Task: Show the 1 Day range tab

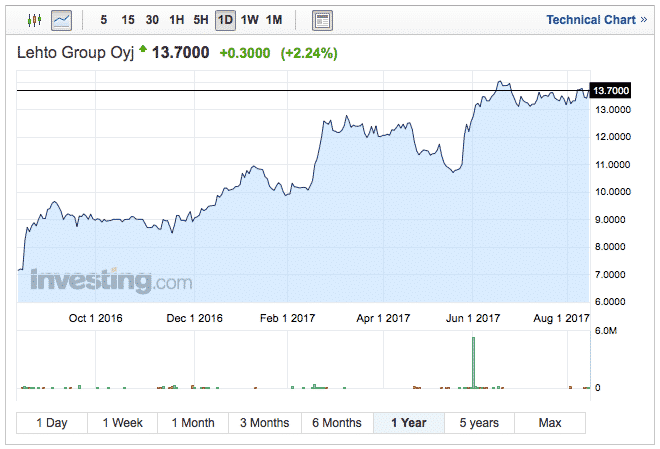Action: point(52,423)
